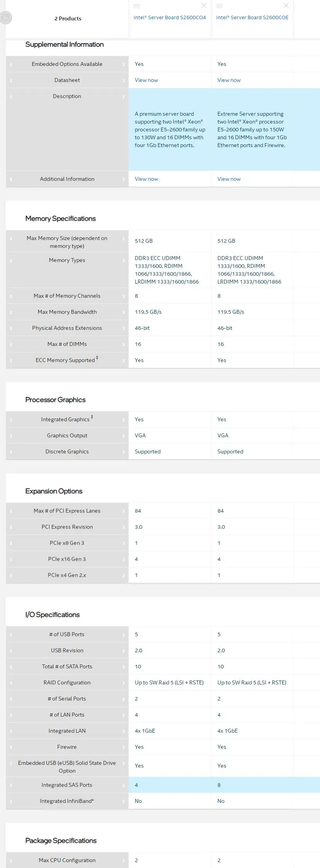Expand Memory Types row with right chevron
Image resolution: width=320 pixels, height=868 pixels.
(x=123, y=260)
